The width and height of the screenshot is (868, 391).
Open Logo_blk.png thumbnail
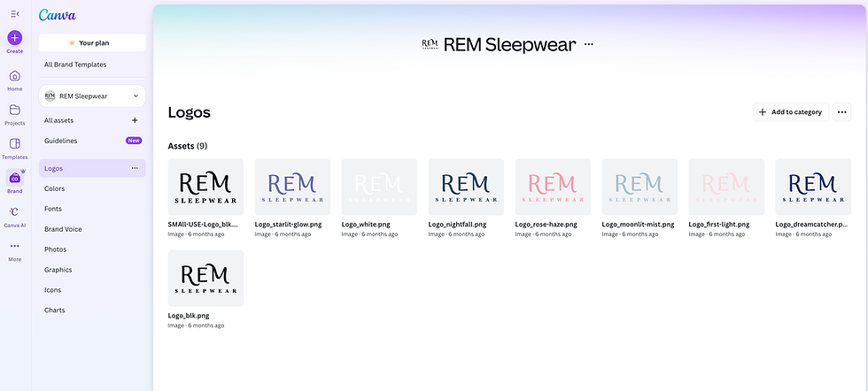tap(205, 278)
